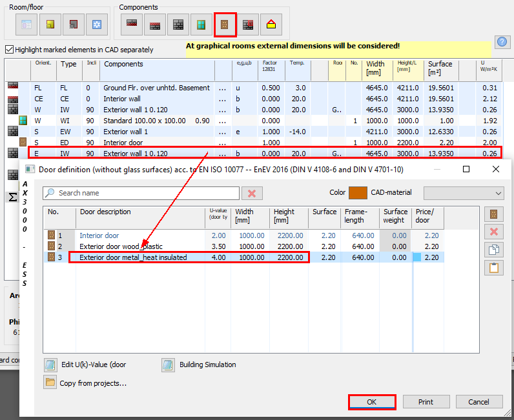Click the Print button
This screenshot has height=420, width=514.
coord(426,402)
